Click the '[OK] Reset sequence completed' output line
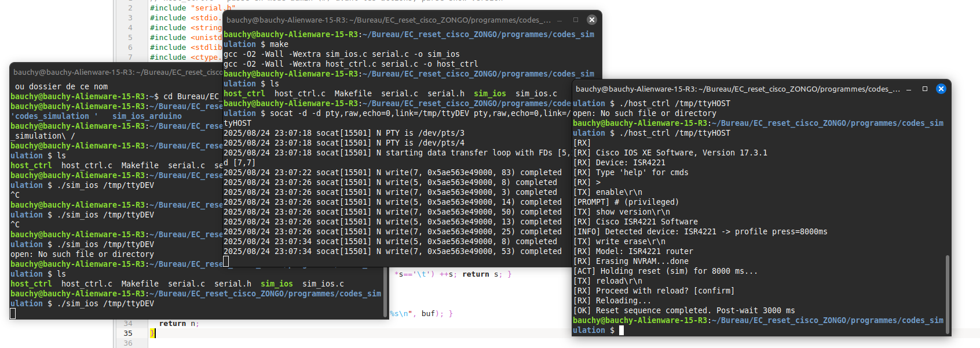Image resolution: width=980 pixels, height=348 pixels. pos(683,310)
